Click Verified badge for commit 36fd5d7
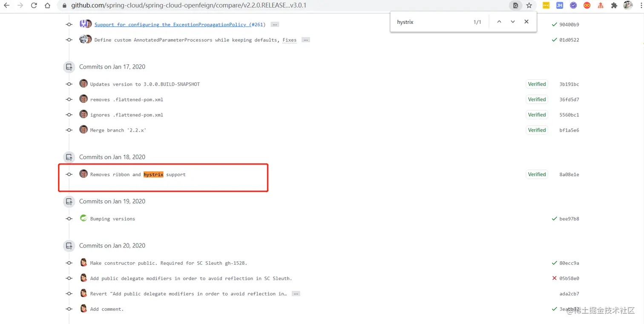Image resolution: width=644 pixels, height=324 pixels. [x=537, y=99]
